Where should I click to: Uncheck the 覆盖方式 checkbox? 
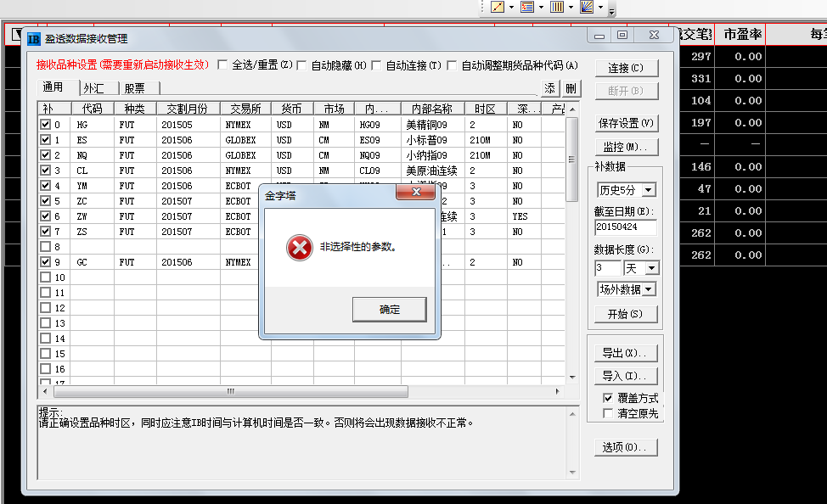pos(608,398)
